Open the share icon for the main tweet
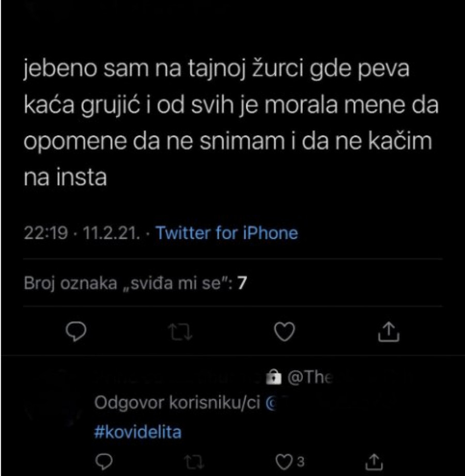This screenshot has height=476, width=465. tap(388, 332)
